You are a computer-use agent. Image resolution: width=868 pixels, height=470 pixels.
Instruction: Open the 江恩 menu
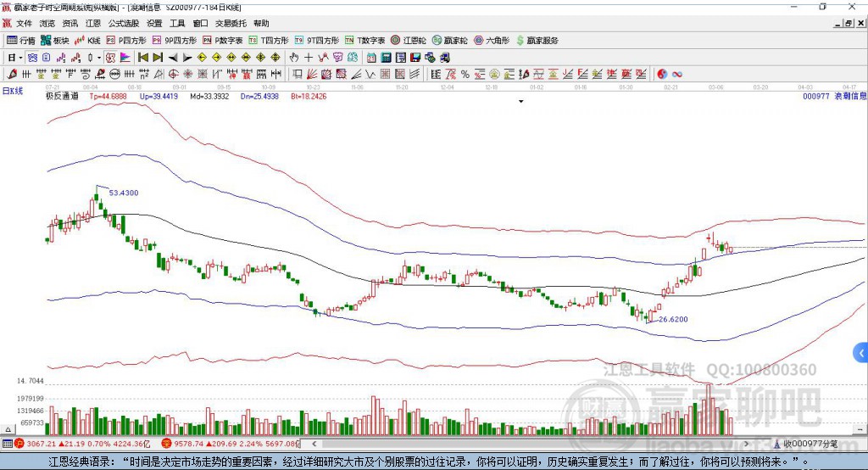click(x=92, y=24)
